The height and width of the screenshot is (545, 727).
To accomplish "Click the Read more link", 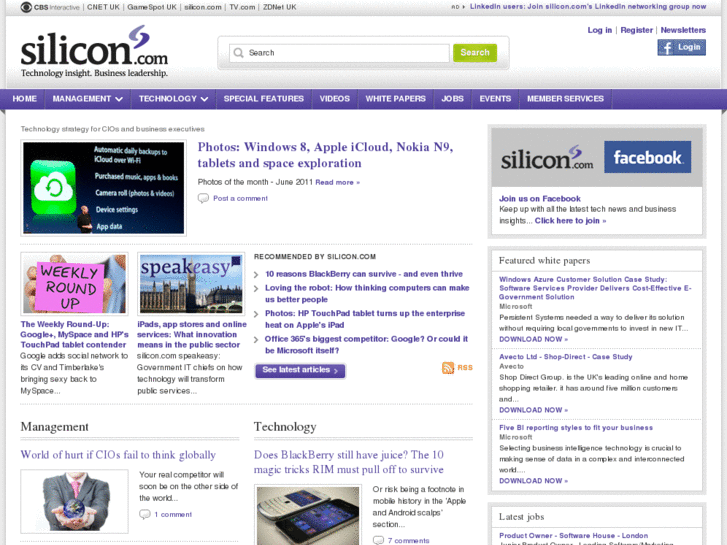I will (338, 182).
